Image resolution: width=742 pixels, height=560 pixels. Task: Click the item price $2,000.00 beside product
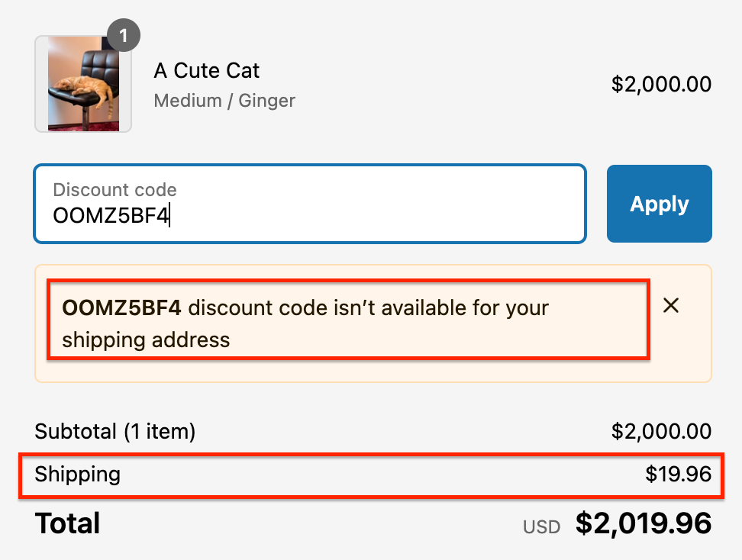click(x=661, y=84)
